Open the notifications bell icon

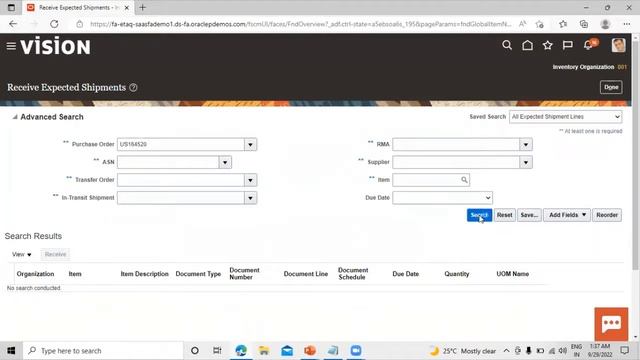(588, 45)
